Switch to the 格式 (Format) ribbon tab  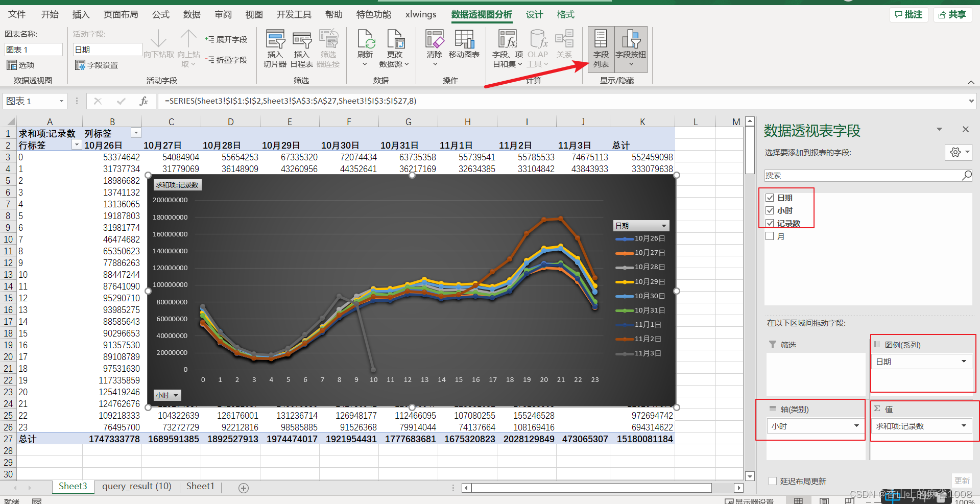[565, 14]
